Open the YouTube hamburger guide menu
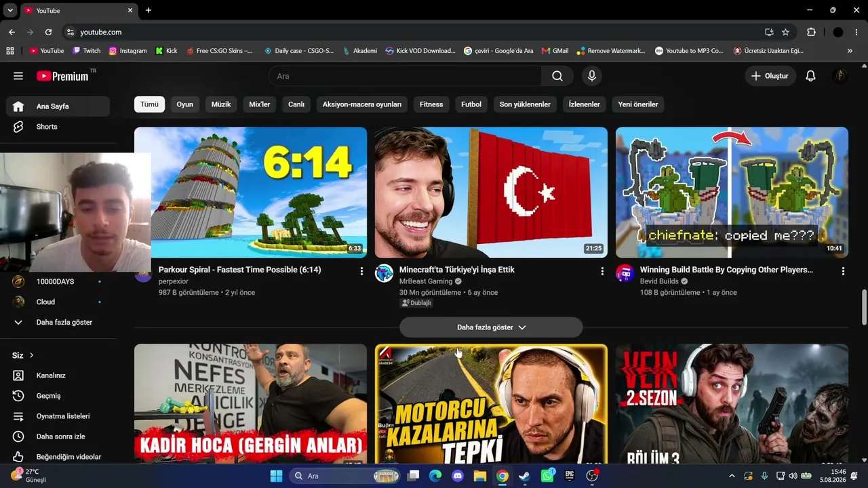This screenshot has height=488, width=868. pos(18,76)
